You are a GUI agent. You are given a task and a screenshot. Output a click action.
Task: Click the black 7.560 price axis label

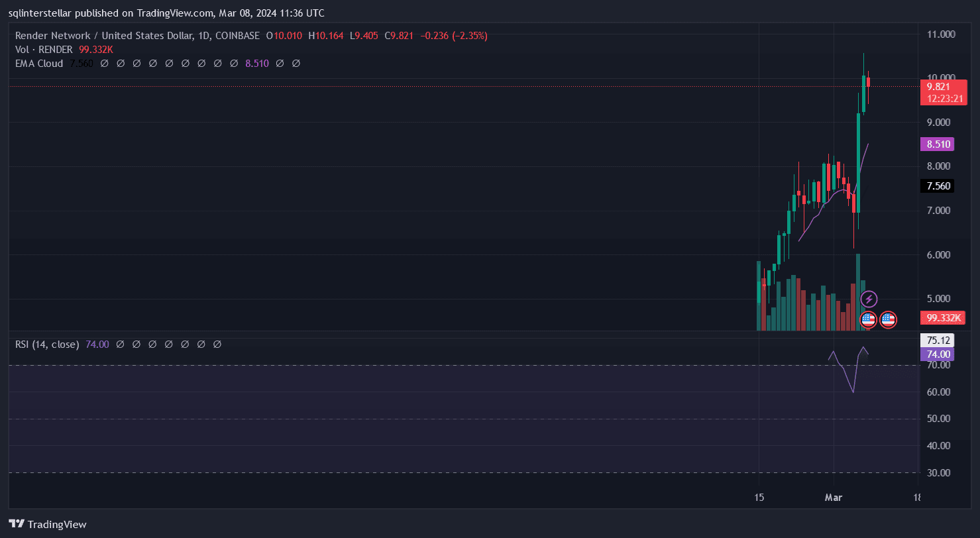pyautogui.click(x=939, y=186)
